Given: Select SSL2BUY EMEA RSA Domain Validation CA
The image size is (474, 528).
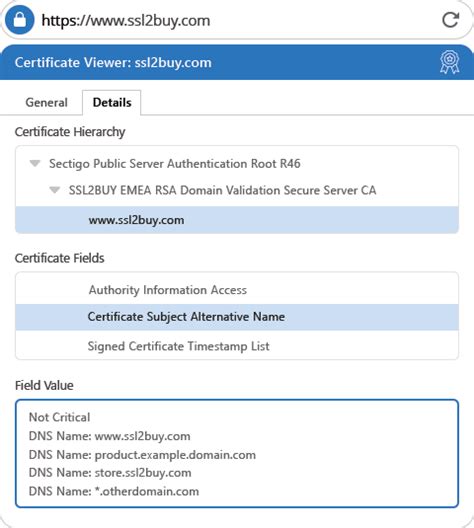Looking at the screenshot, I should click(222, 190).
